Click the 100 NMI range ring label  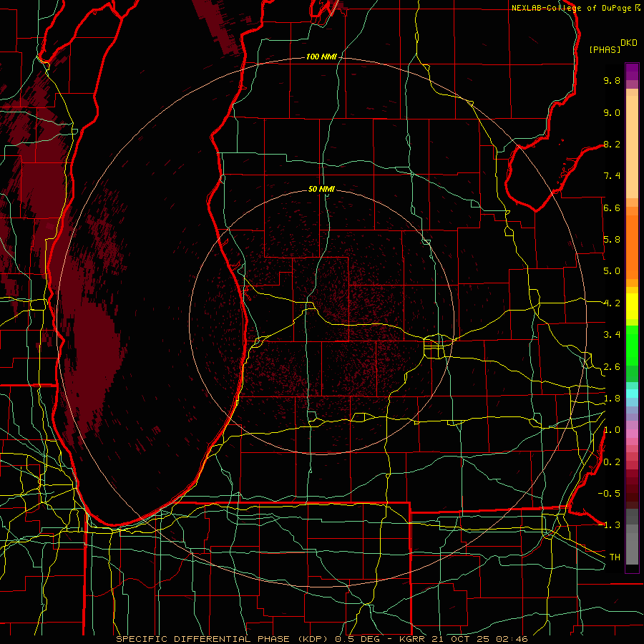pyautogui.click(x=321, y=57)
